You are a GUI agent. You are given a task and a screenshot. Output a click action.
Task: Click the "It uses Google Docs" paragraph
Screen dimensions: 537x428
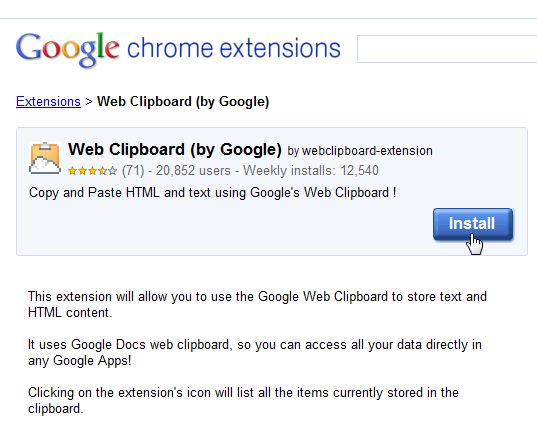tap(255, 352)
